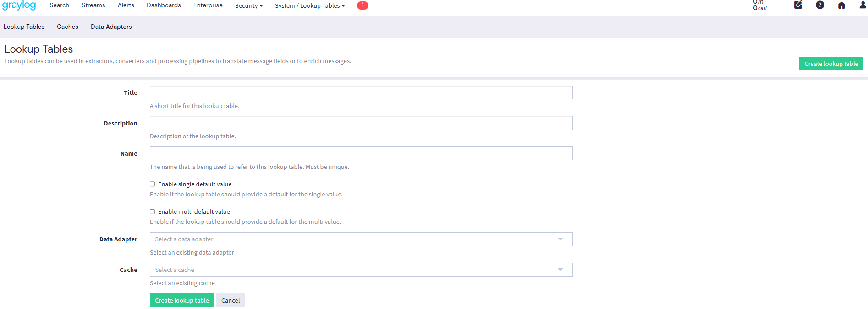Screen dimensions: 868x309
Task: Open the System / Lookup Tables menu
Action: 309,6
